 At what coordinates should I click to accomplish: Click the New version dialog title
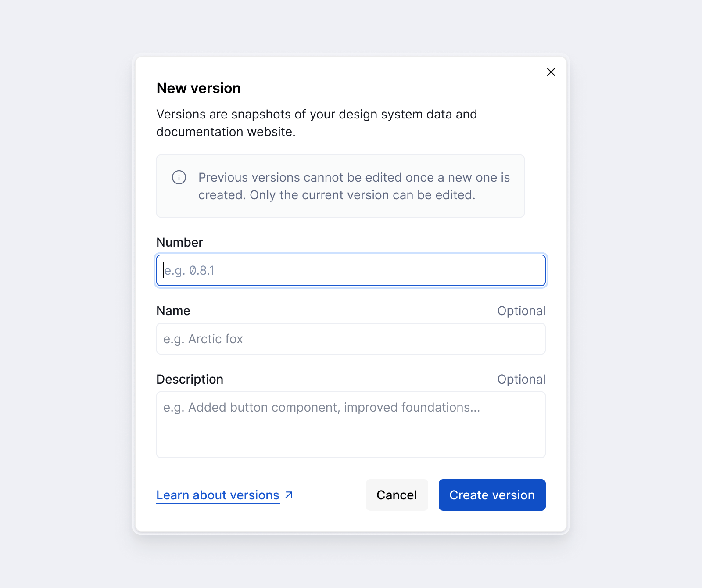[x=198, y=88]
